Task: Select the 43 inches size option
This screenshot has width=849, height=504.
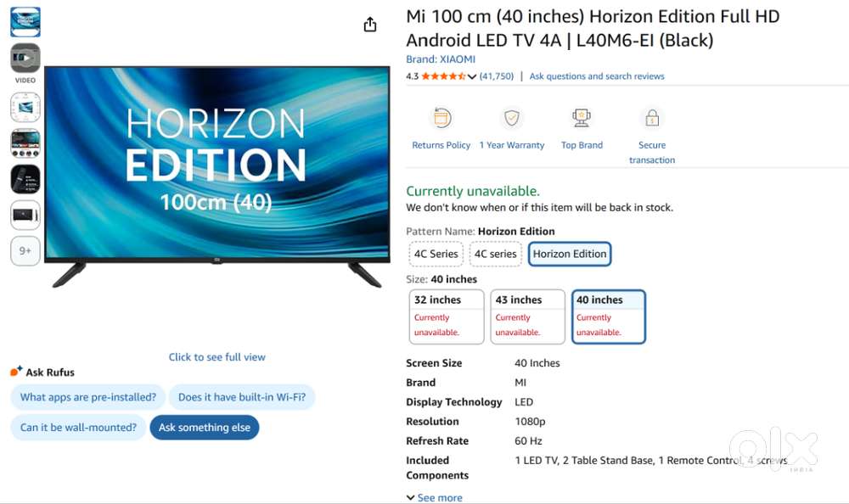Action: coord(527,316)
